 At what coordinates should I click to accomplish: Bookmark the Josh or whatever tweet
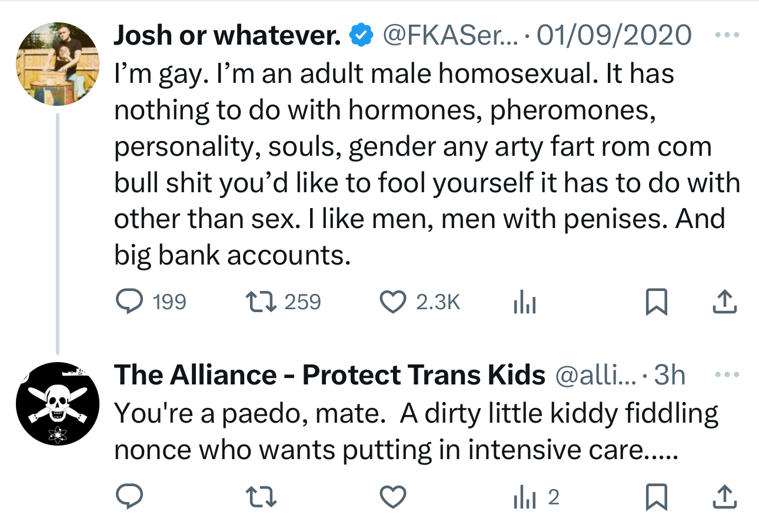point(656,302)
